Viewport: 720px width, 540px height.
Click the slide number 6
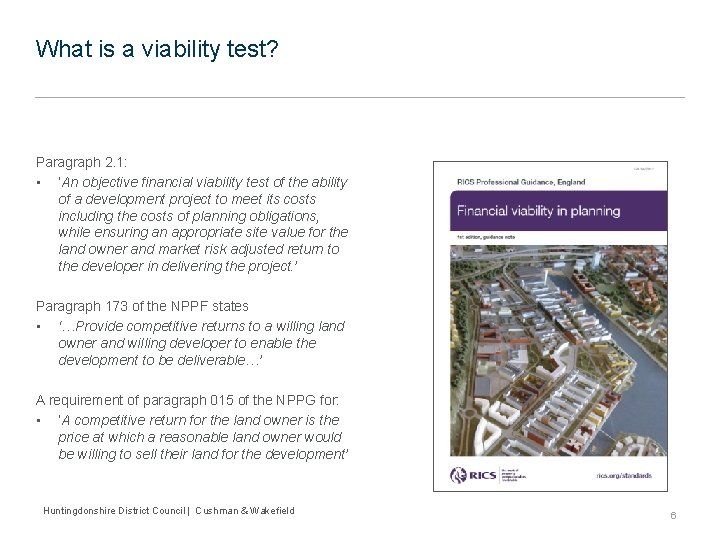coord(673,515)
